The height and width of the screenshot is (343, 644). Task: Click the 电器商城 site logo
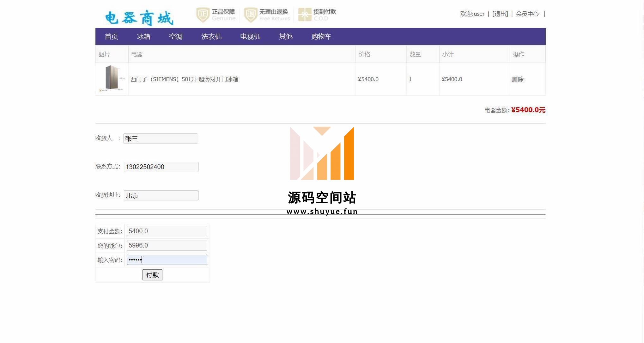click(x=139, y=18)
